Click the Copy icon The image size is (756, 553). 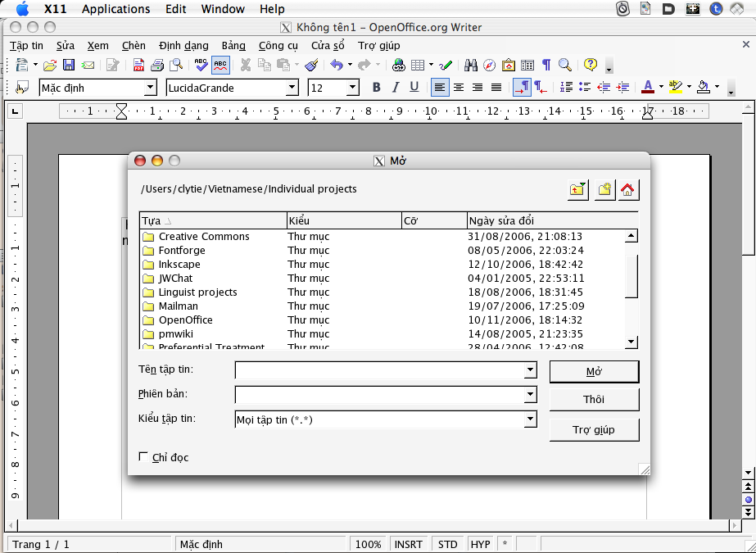tap(265, 65)
